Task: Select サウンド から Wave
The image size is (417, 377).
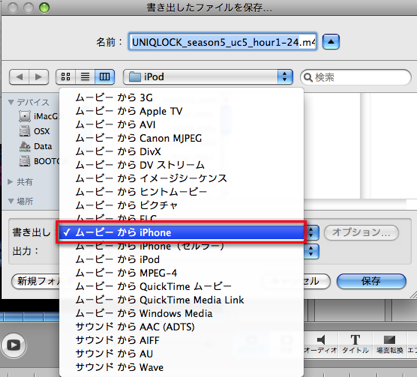Action: click(181, 367)
